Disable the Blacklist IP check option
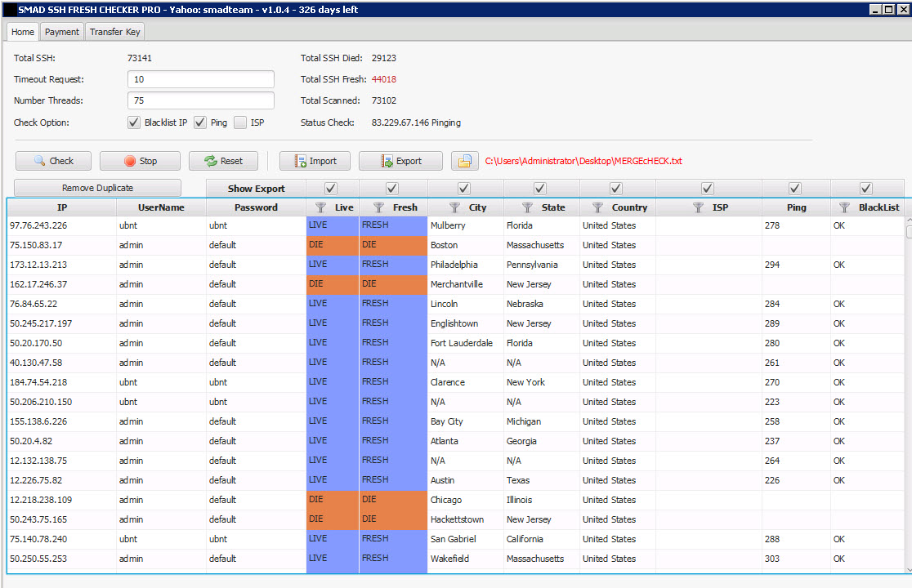Screen dimensions: 912x588 [x=135, y=122]
